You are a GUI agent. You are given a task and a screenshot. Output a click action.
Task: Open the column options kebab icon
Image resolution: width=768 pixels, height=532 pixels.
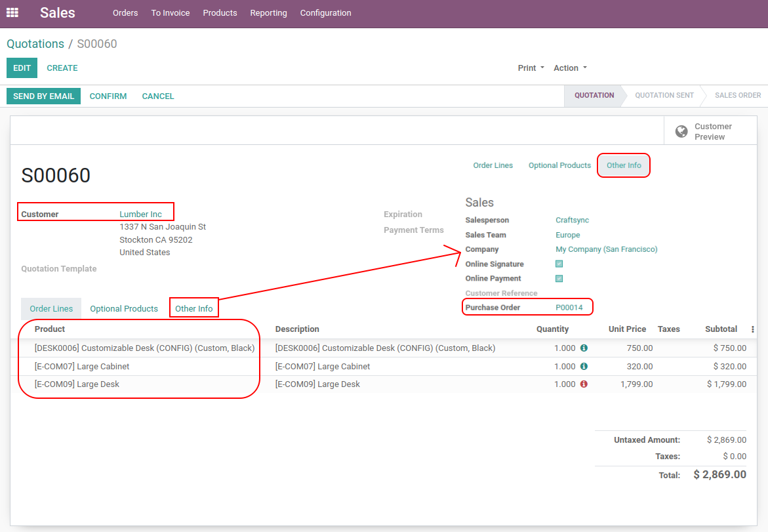[752, 329]
